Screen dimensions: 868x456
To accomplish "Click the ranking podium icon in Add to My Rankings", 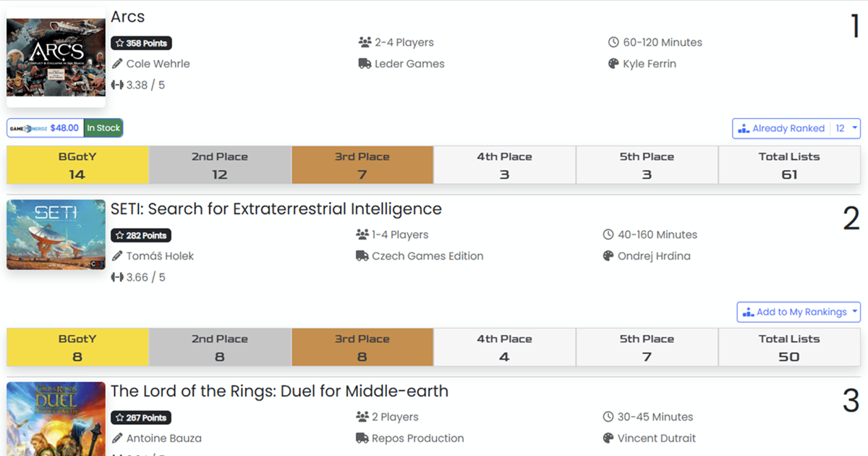I will [x=747, y=312].
